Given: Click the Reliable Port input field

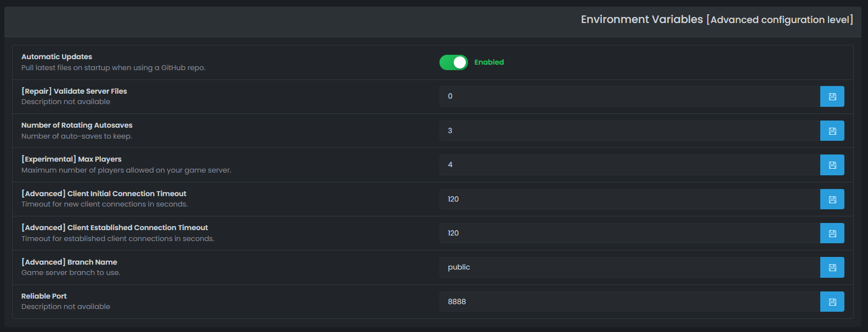Looking at the screenshot, I should [629, 302].
